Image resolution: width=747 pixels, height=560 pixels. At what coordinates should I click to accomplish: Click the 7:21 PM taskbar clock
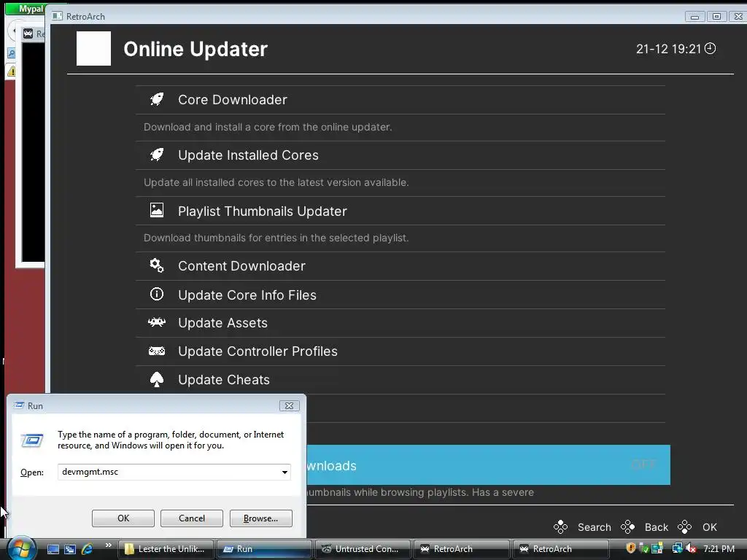(719, 549)
